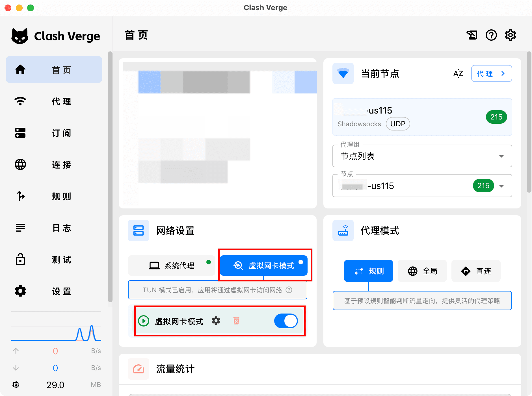The width and height of the screenshot is (532, 396).
Task: Click the test padlock icon in sidebar
Action: click(x=20, y=259)
